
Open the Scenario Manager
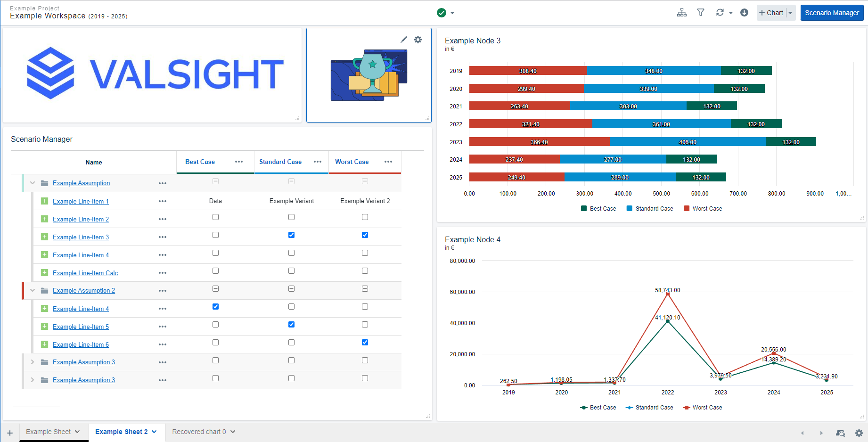click(832, 13)
